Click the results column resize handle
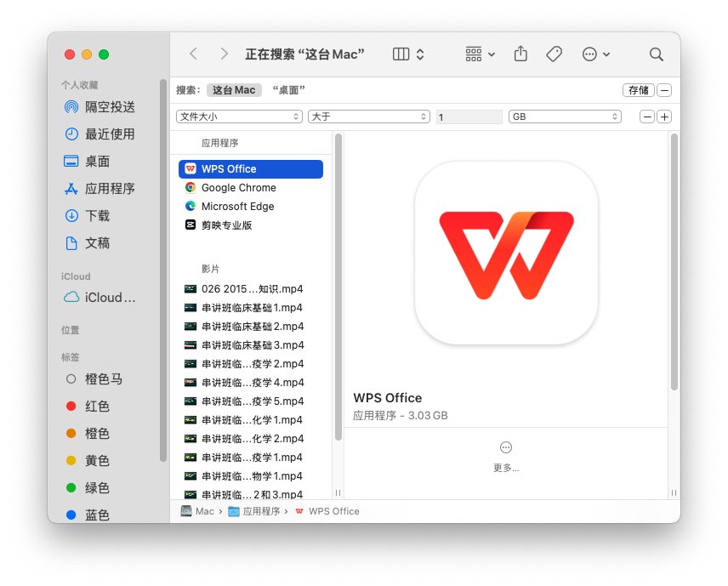The image size is (728, 586). pyautogui.click(x=338, y=492)
